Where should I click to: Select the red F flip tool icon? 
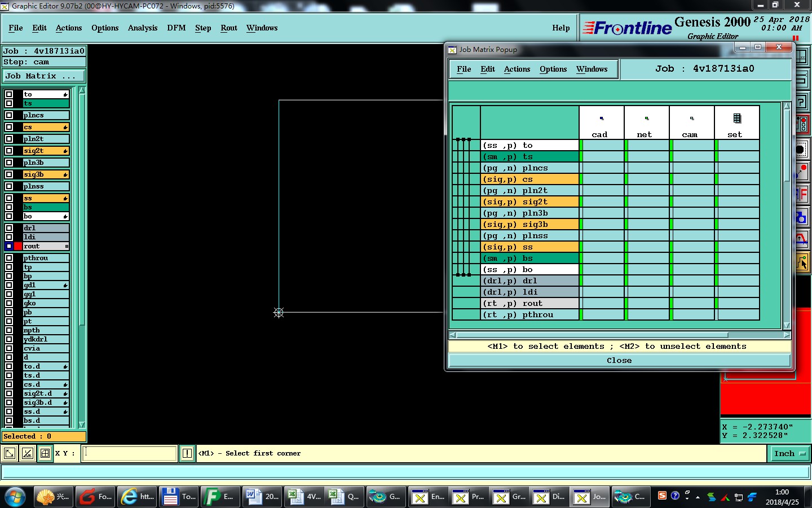pos(802,195)
